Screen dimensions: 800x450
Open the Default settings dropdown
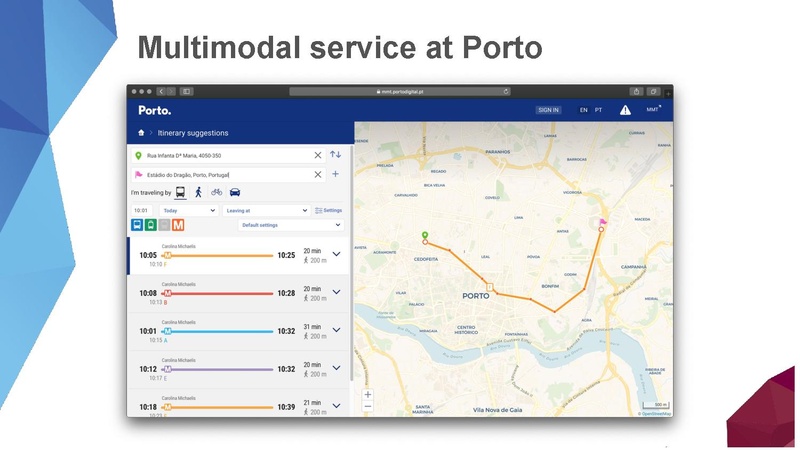coord(291,225)
